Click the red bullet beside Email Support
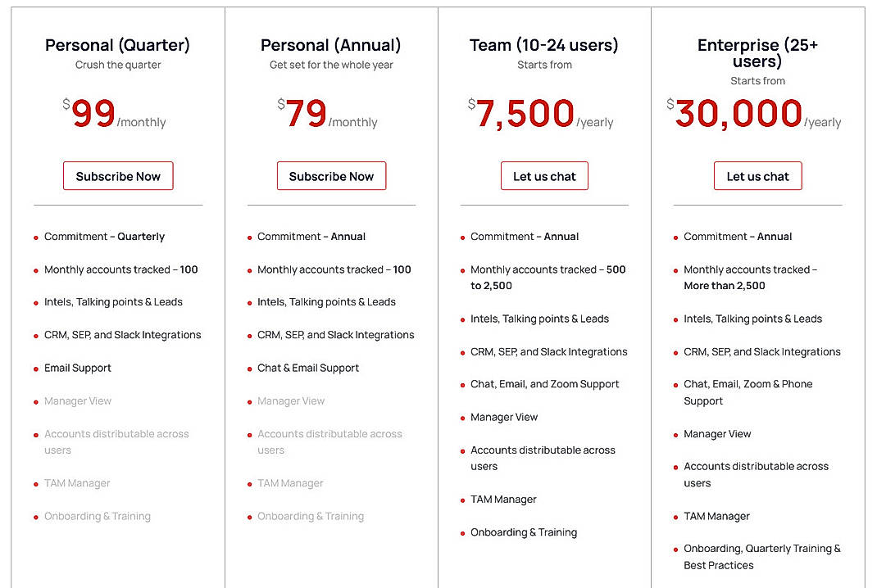Screen dimensions: 877x588 pos(36,369)
